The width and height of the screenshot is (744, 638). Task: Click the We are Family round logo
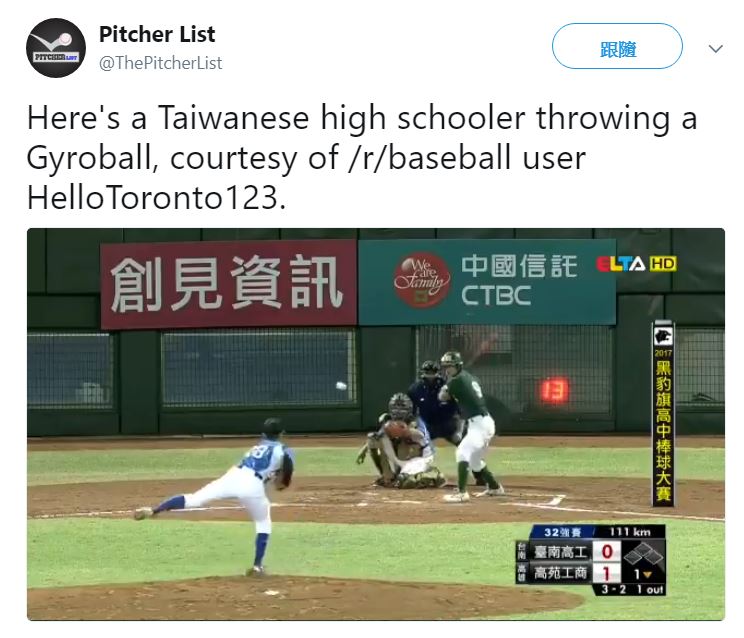tap(421, 280)
